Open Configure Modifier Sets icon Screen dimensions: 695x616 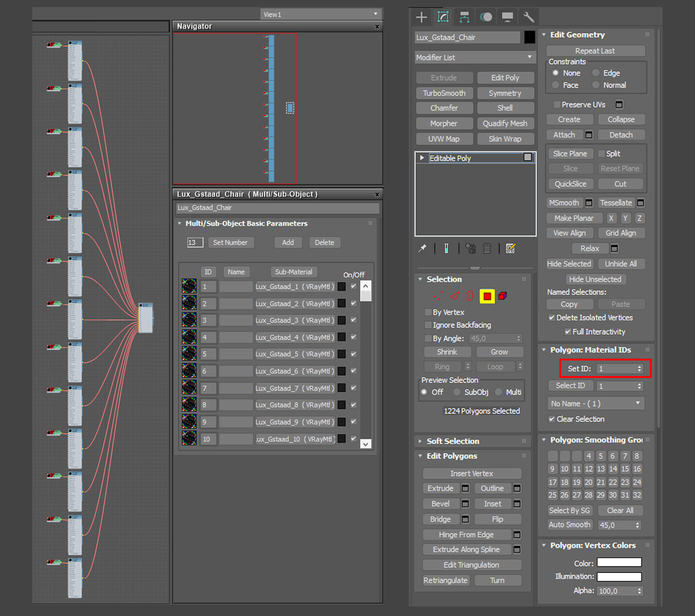click(511, 249)
